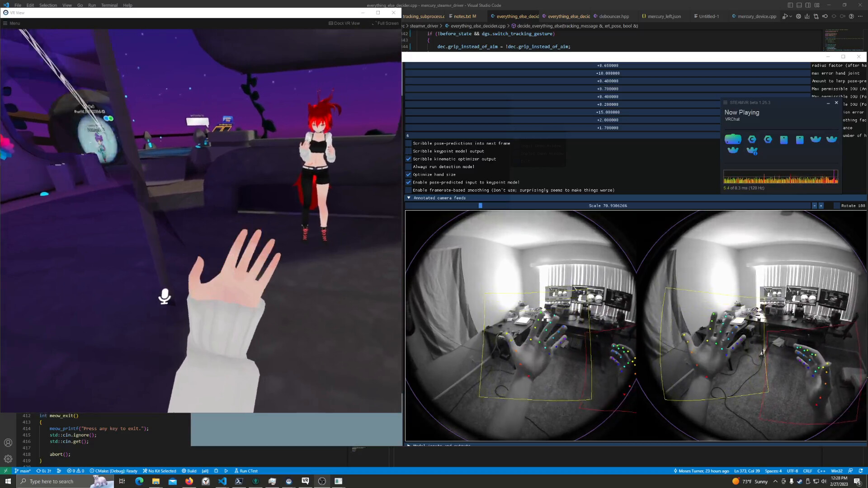Click the Dock VR View button

click(x=344, y=23)
